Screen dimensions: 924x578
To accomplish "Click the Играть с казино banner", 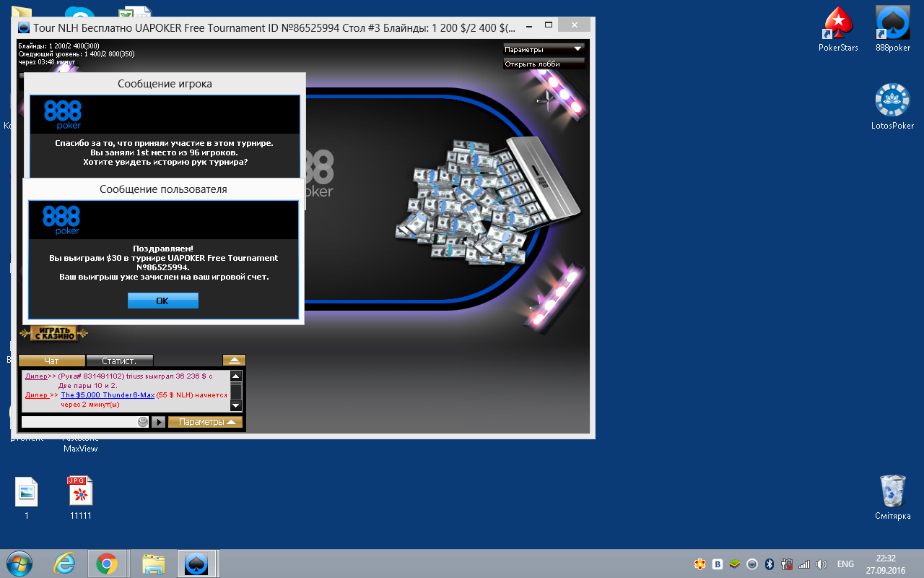I will point(53,333).
